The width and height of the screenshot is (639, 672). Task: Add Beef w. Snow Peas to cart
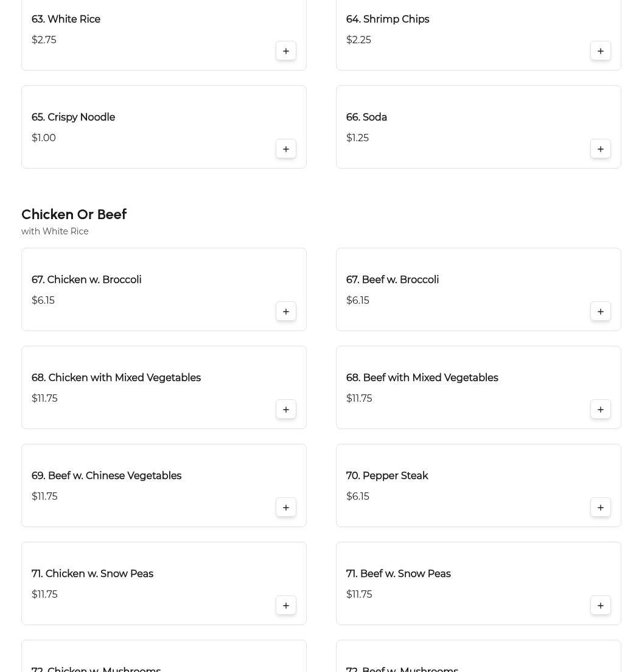601,606
